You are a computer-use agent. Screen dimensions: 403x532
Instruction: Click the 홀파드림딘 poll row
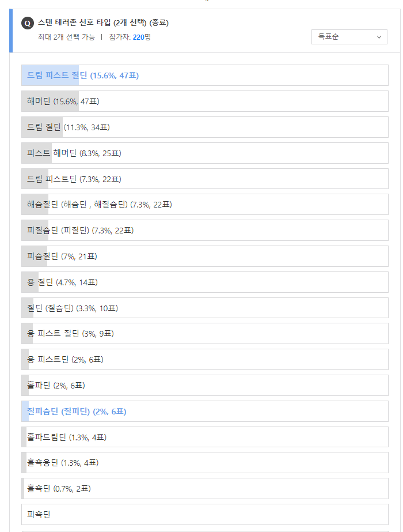pyautogui.click(x=205, y=437)
